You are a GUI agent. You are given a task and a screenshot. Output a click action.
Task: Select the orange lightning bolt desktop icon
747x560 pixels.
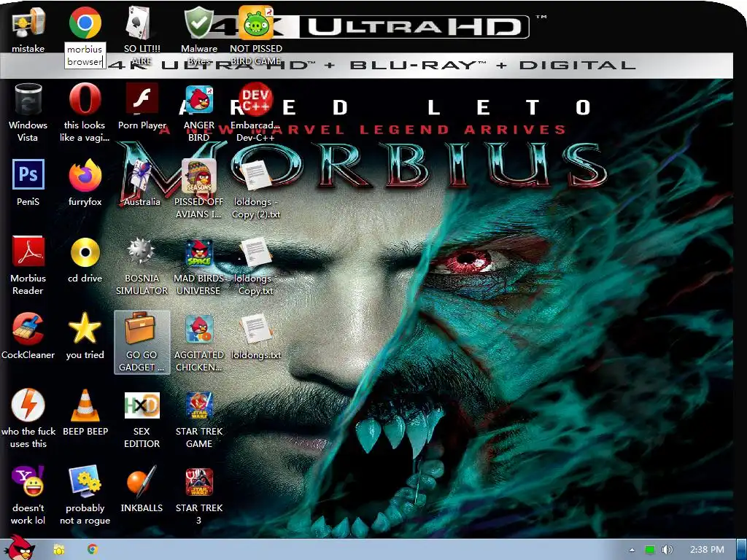(28, 405)
